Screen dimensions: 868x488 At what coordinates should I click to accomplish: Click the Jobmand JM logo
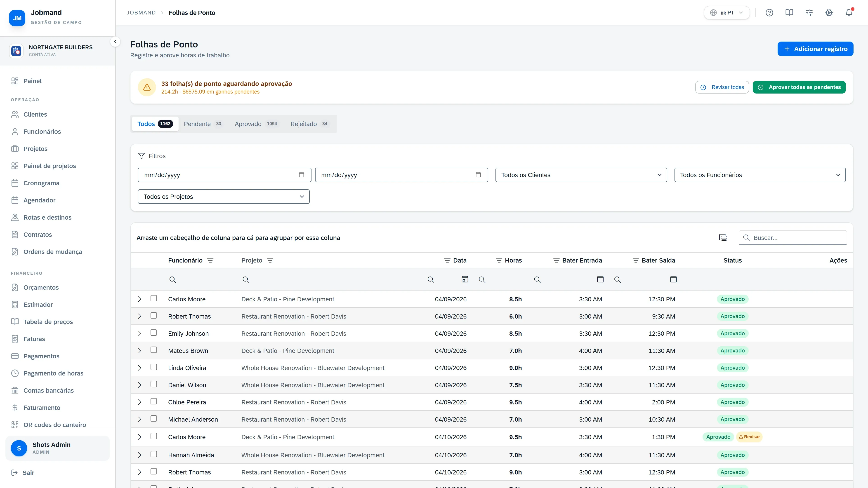coord(17,18)
